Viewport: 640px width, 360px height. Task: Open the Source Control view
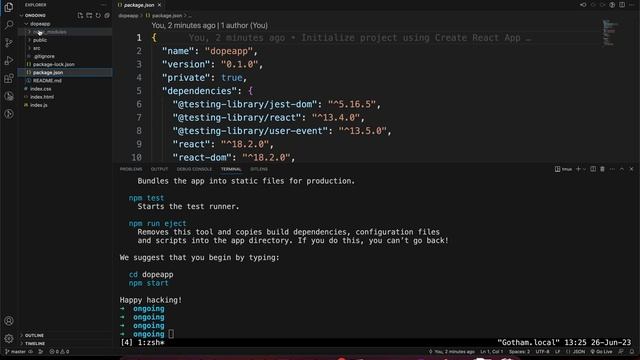(x=9, y=42)
